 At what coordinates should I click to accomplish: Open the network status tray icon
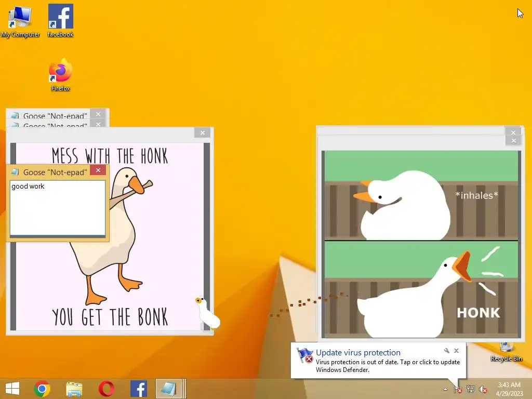pos(471,389)
